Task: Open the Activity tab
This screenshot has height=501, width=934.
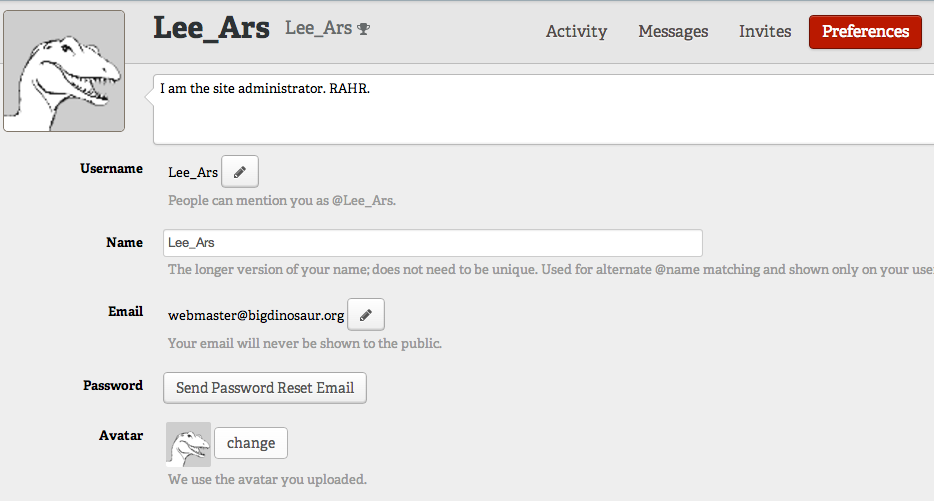Action: [576, 31]
